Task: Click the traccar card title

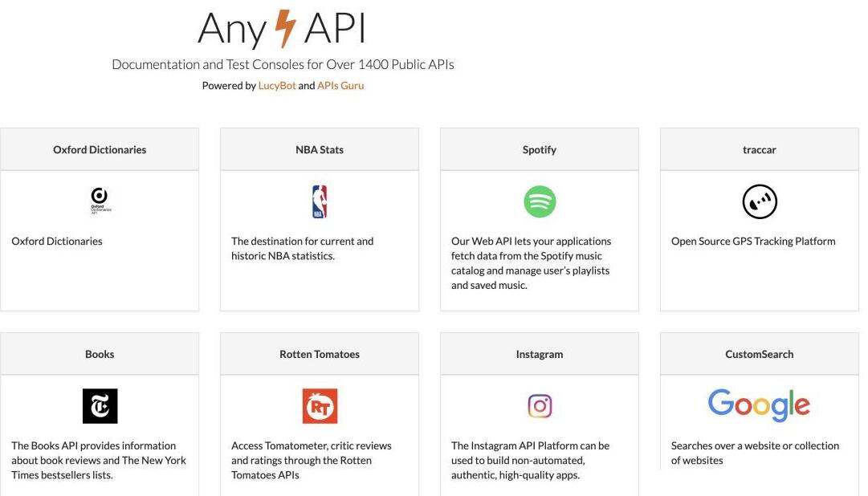Action: pyautogui.click(x=760, y=149)
